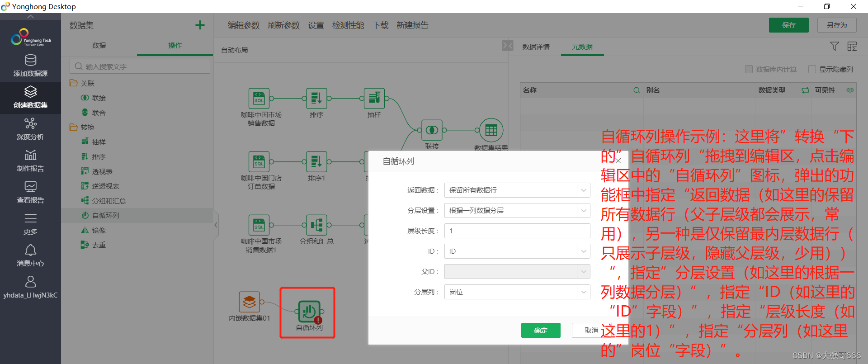Confirm dialog with 确定 button
Image resolution: width=868 pixels, height=364 pixels.
541,330
